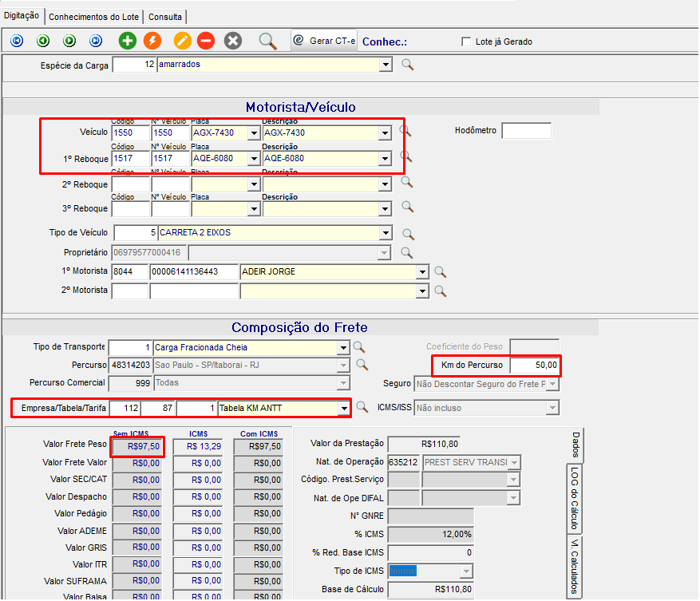700x601 pixels.
Task: Click the green add record icon
Action: (127, 40)
